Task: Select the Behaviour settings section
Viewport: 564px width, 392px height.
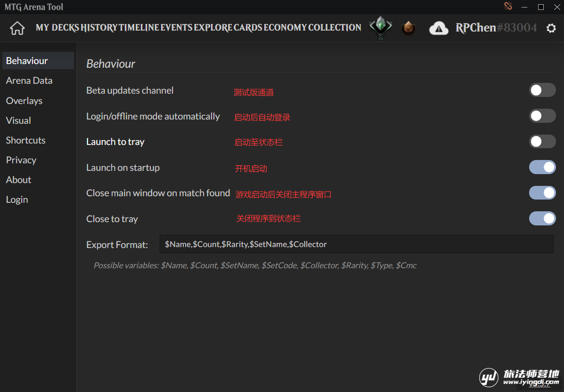Action: (38, 60)
